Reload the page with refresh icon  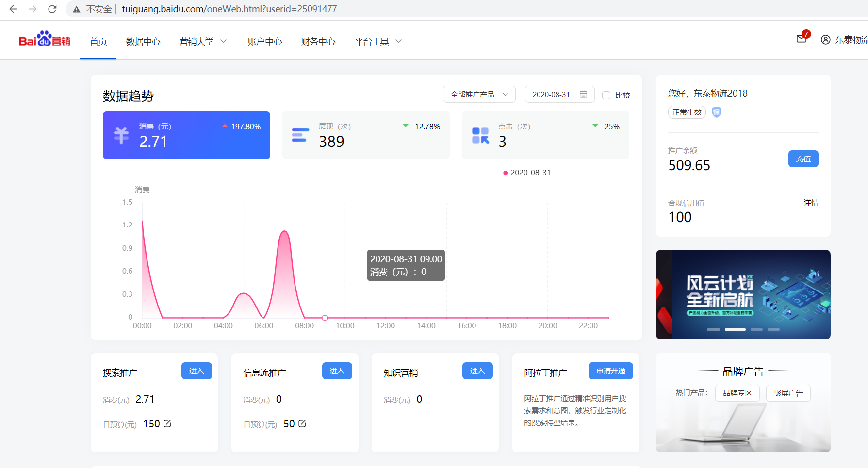coord(52,9)
